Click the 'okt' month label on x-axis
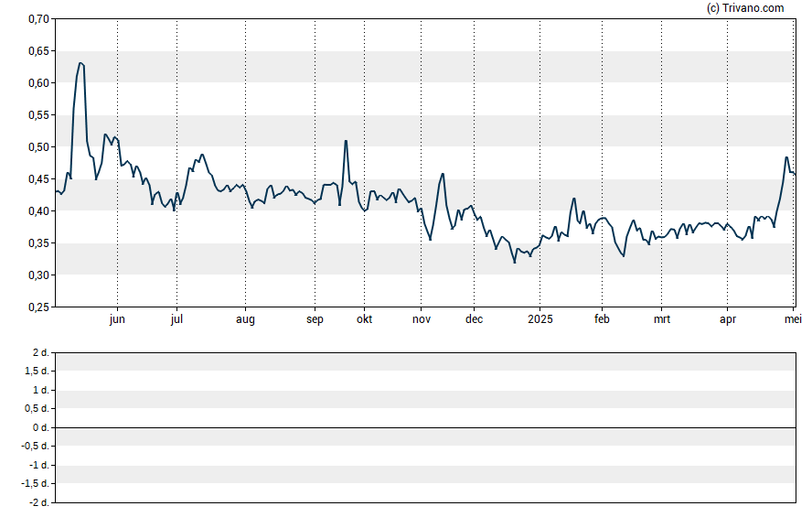This screenshot has width=812, height=517. pos(364,319)
